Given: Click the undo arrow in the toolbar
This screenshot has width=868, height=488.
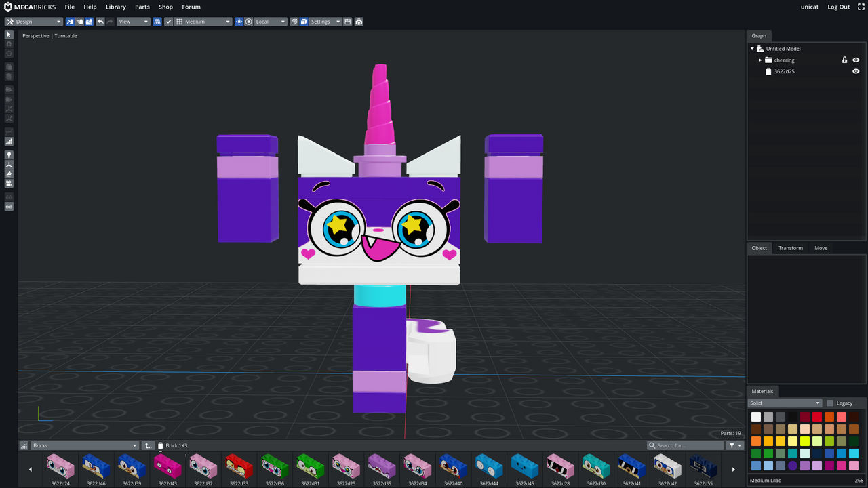Looking at the screenshot, I should pyautogui.click(x=100, y=22).
